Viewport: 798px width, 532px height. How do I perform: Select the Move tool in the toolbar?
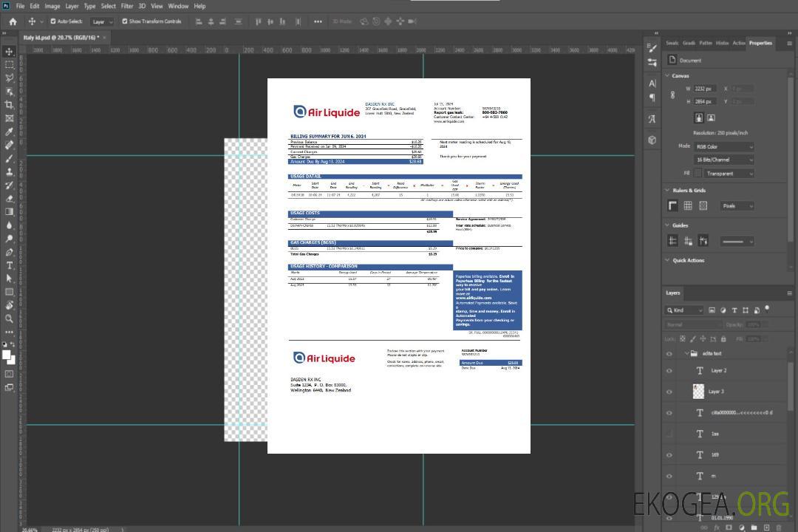tap(9, 52)
